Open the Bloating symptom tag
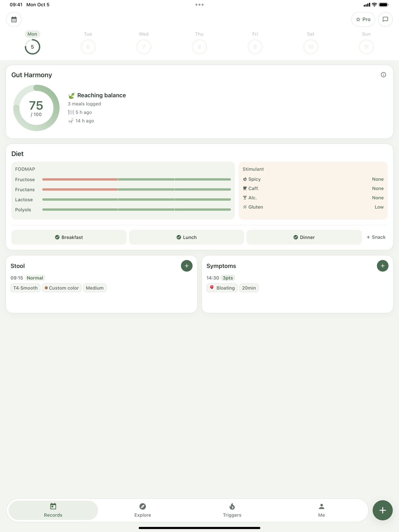The width and height of the screenshot is (399, 532). 222,288
